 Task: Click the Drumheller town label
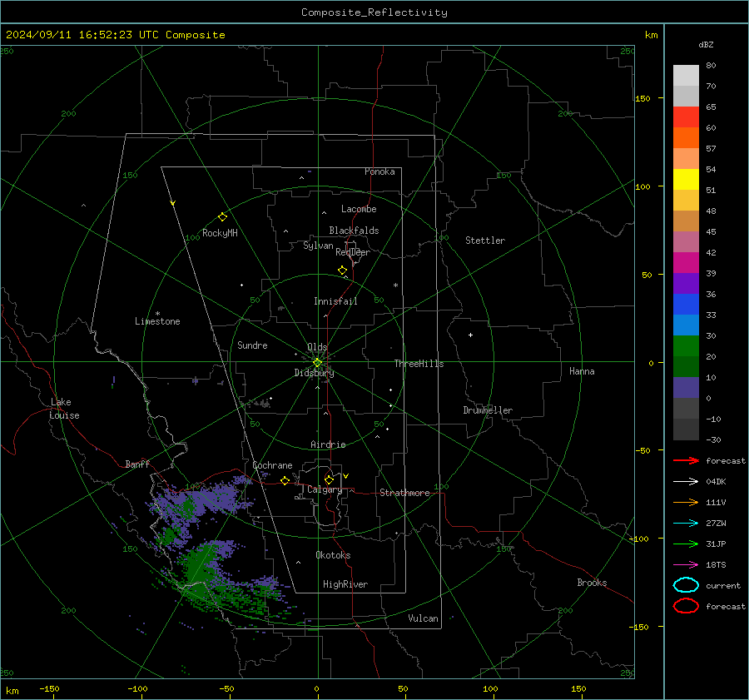tap(488, 410)
